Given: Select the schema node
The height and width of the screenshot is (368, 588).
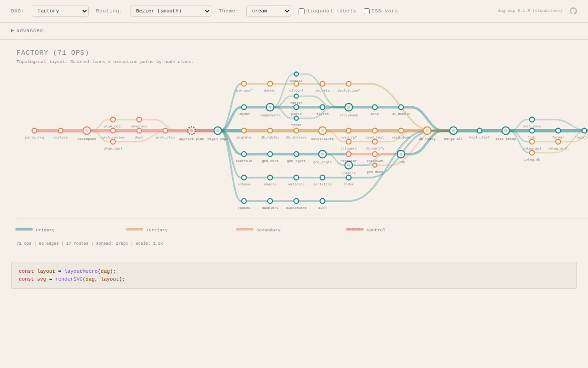Looking at the screenshot, I should coord(244,178).
